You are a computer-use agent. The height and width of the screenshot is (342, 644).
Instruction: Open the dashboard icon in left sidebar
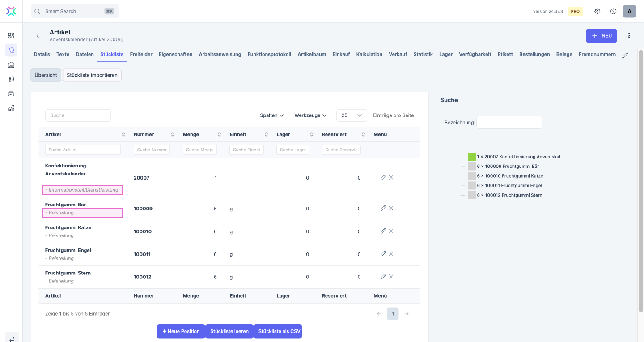pos(11,35)
